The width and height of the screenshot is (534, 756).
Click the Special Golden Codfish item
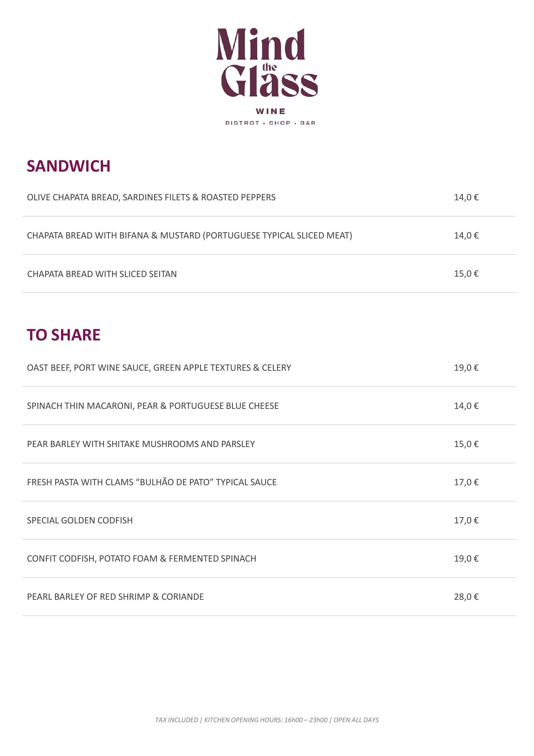[80, 520]
